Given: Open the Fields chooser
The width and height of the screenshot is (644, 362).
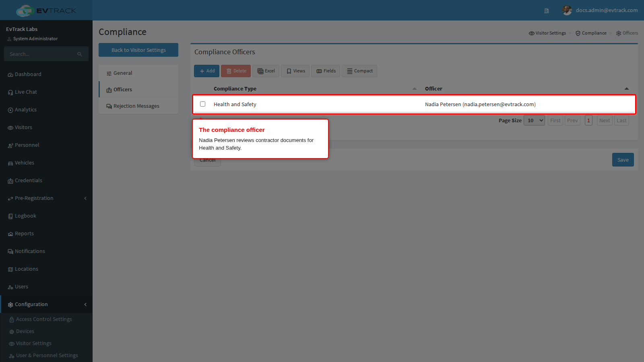Looking at the screenshot, I should click(x=326, y=71).
